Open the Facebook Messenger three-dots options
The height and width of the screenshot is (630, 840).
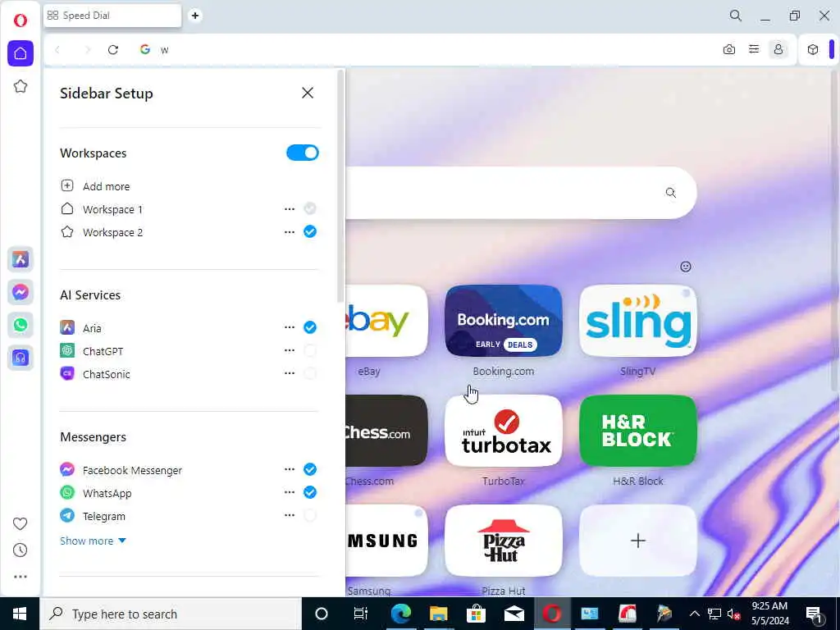290,469
